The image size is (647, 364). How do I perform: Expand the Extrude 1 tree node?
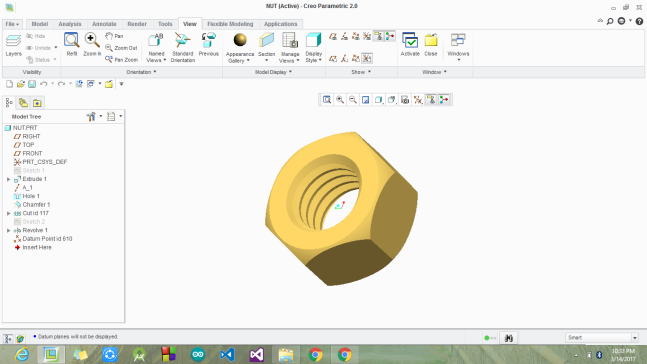[9, 179]
